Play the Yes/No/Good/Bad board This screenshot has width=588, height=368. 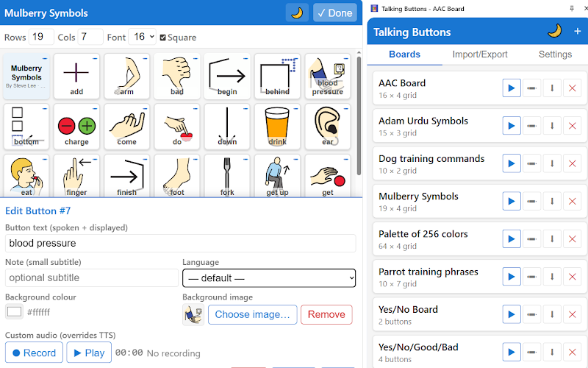coord(512,353)
